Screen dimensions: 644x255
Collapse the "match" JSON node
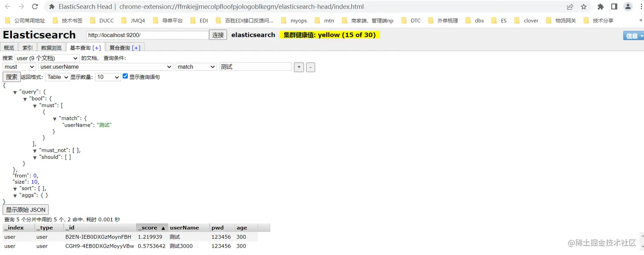[x=55, y=119]
